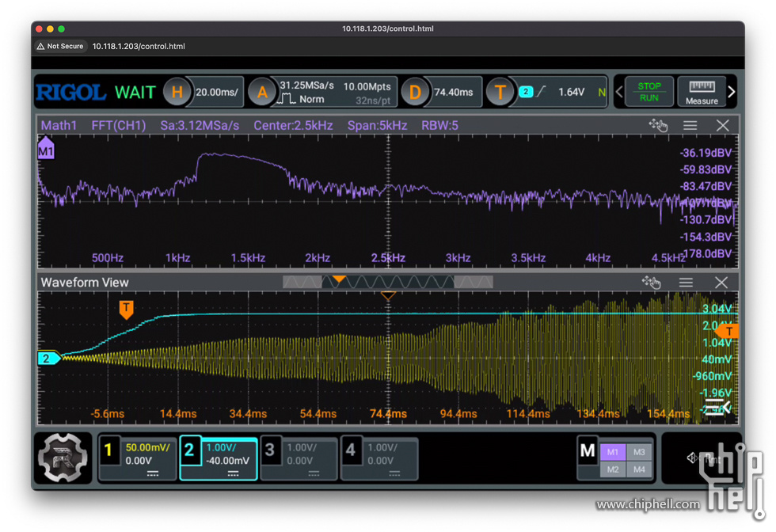The height and width of the screenshot is (532, 776).
Task: Open the Trigger (T) settings
Action: pyautogui.click(x=500, y=92)
